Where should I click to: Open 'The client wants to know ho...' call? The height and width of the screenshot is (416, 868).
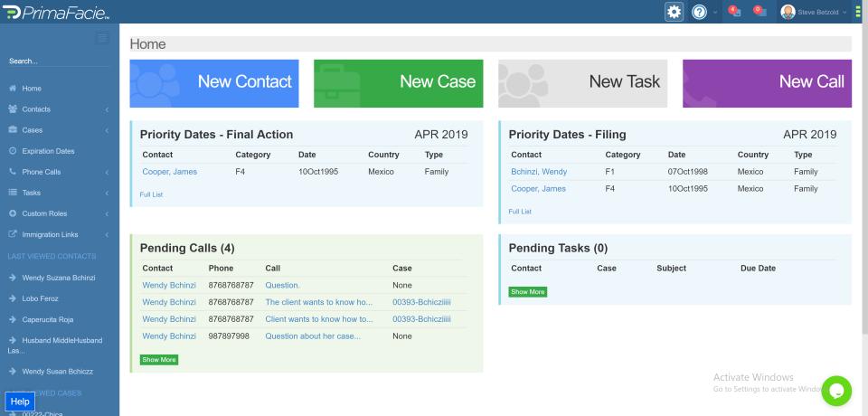coord(319,302)
